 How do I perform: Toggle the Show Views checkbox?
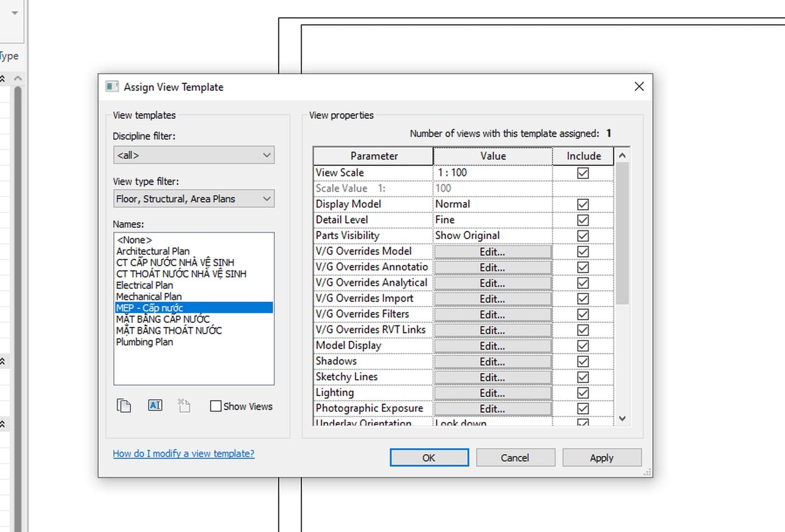[x=215, y=406]
